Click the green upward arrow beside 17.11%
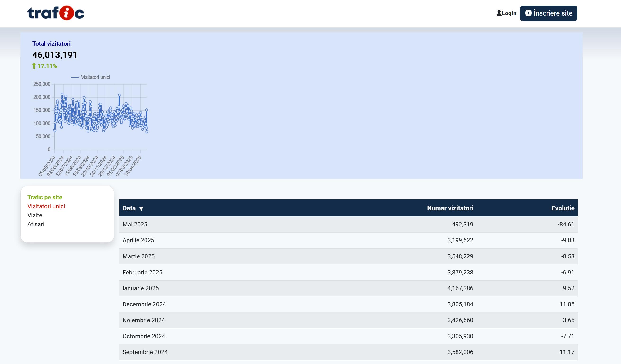Viewport: 621px width, 364px height. (x=34, y=66)
